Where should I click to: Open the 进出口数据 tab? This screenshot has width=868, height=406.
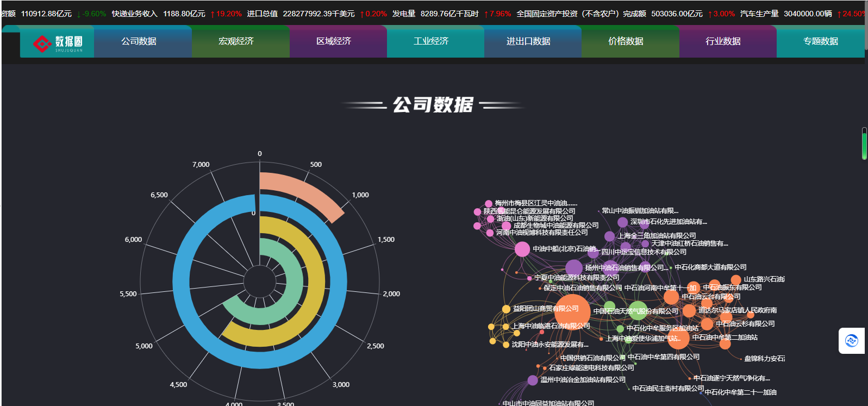(528, 41)
